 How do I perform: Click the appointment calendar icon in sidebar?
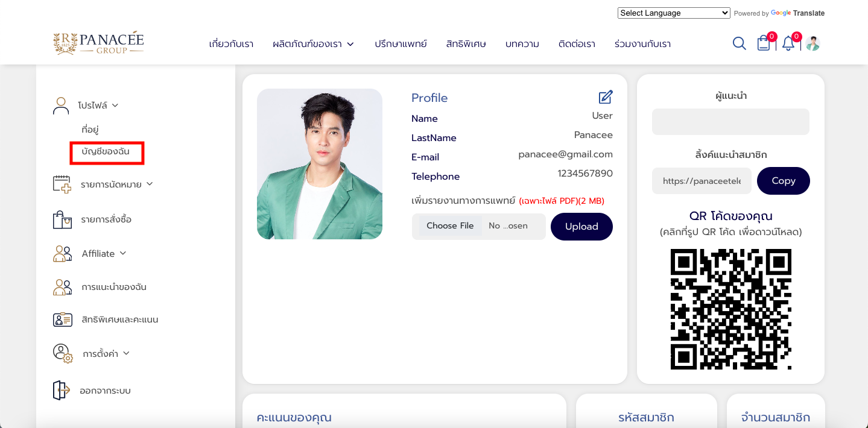click(x=62, y=184)
